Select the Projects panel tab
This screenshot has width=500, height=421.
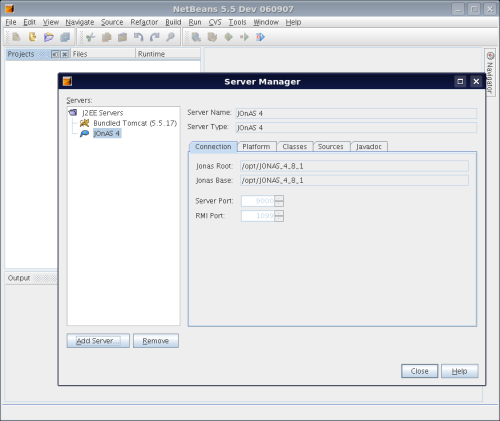click(x=21, y=54)
